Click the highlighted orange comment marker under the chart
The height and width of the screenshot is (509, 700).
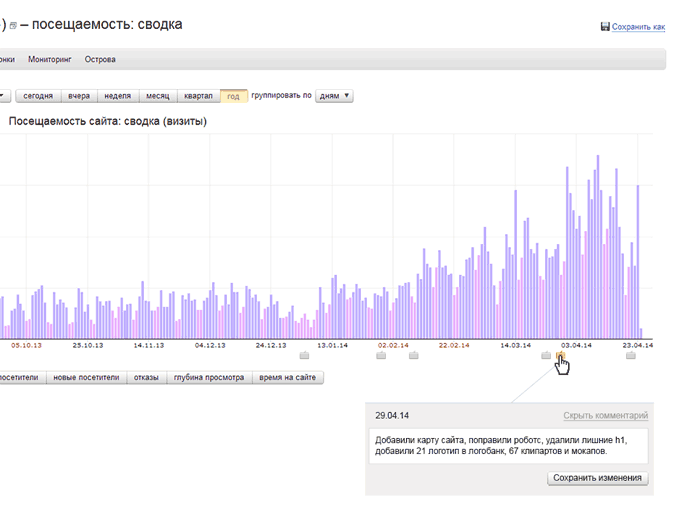560,355
